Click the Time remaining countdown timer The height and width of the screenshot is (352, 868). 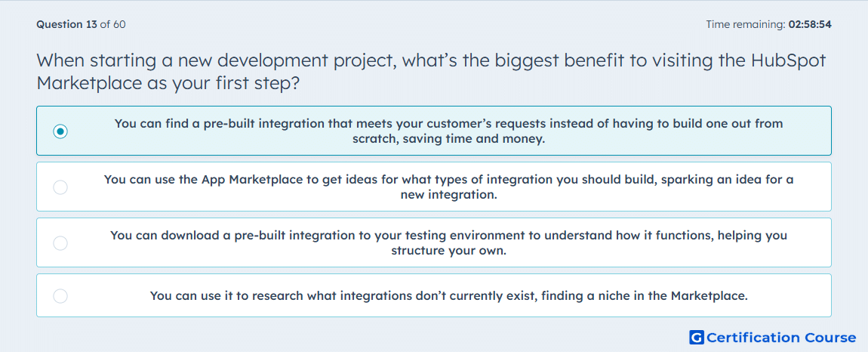pyautogui.click(x=768, y=24)
